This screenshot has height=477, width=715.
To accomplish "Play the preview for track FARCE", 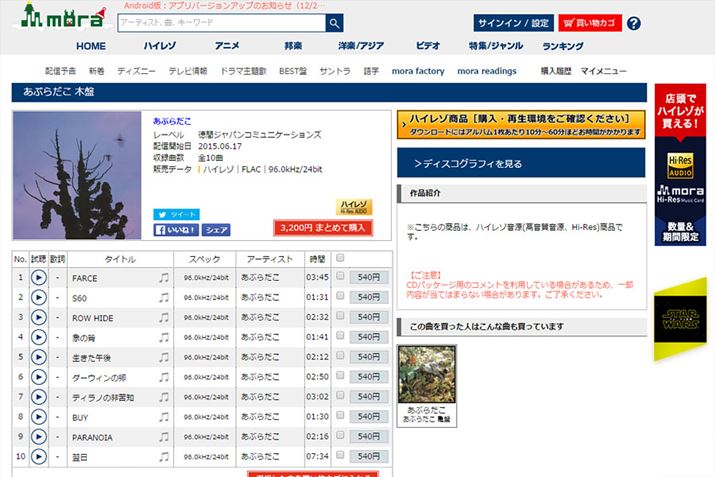I will click(x=39, y=277).
